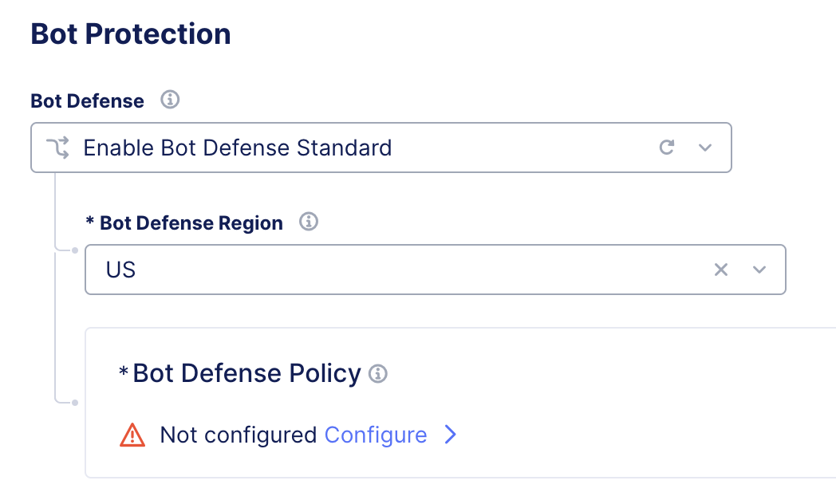Clear the US region using the X icon
Image resolution: width=836 pixels, height=504 pixels.
coord(721,270)
